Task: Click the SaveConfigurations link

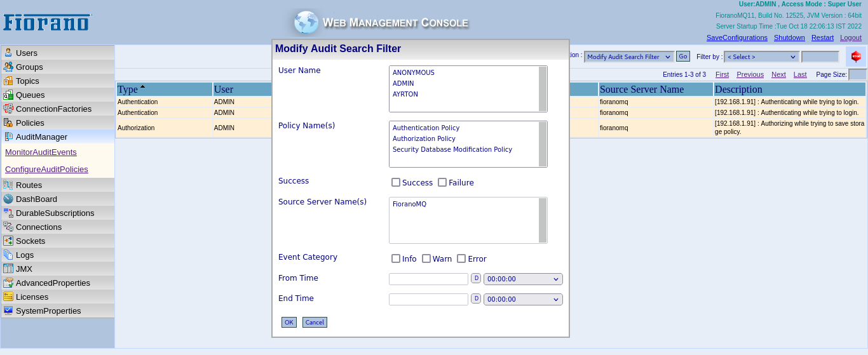Action: tap(737, 37)
